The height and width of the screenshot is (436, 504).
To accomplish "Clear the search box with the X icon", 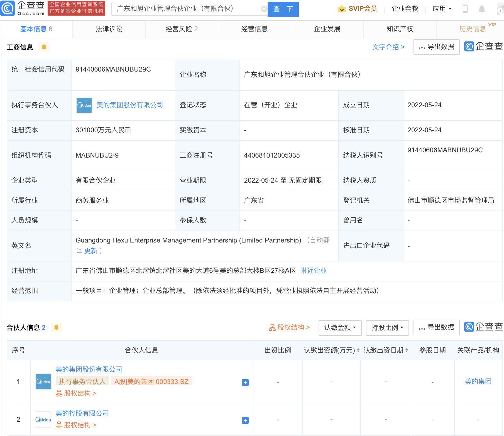I will (x=264, y=9).
